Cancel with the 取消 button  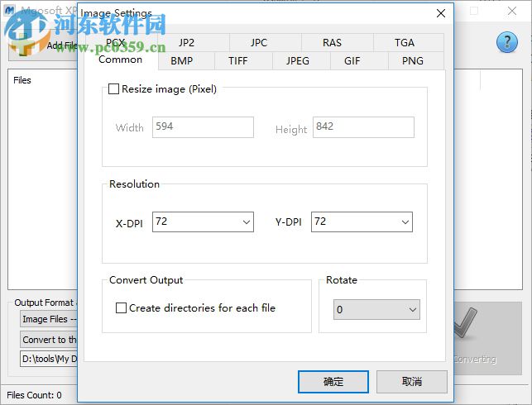(411, 382)
